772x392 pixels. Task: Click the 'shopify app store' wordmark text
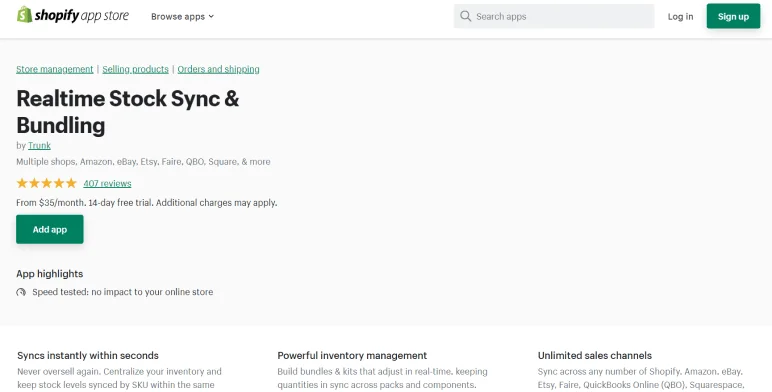tap(82, 15)
